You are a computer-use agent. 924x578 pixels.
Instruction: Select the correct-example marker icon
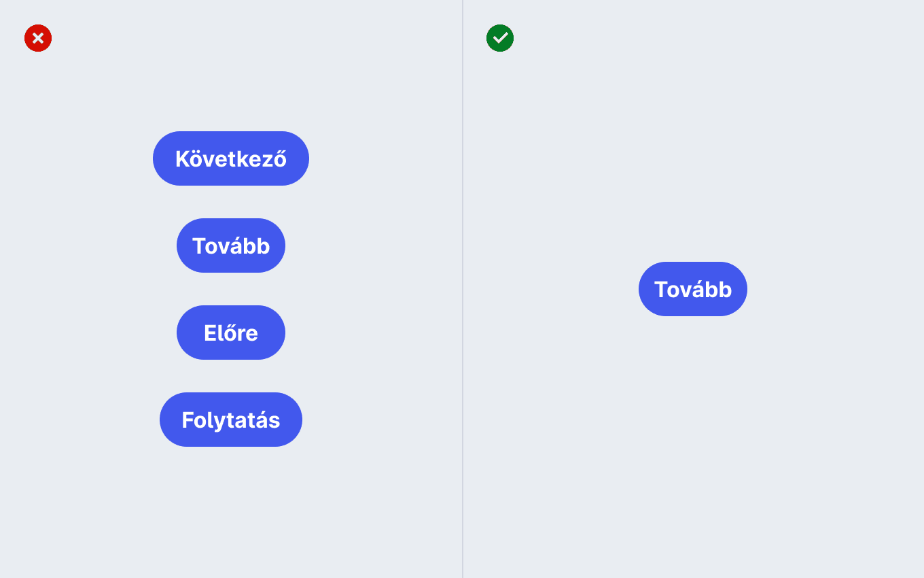(500, 38)
